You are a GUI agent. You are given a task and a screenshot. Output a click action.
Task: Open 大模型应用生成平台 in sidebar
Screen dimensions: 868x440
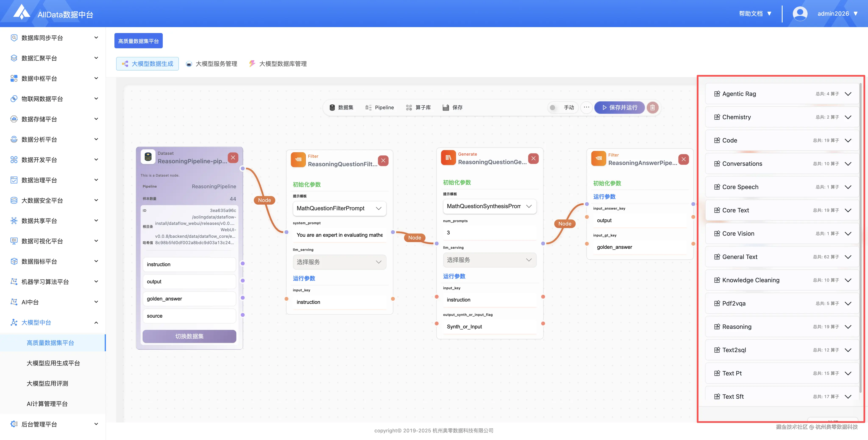pyautogui.click(x=53, y=363)
